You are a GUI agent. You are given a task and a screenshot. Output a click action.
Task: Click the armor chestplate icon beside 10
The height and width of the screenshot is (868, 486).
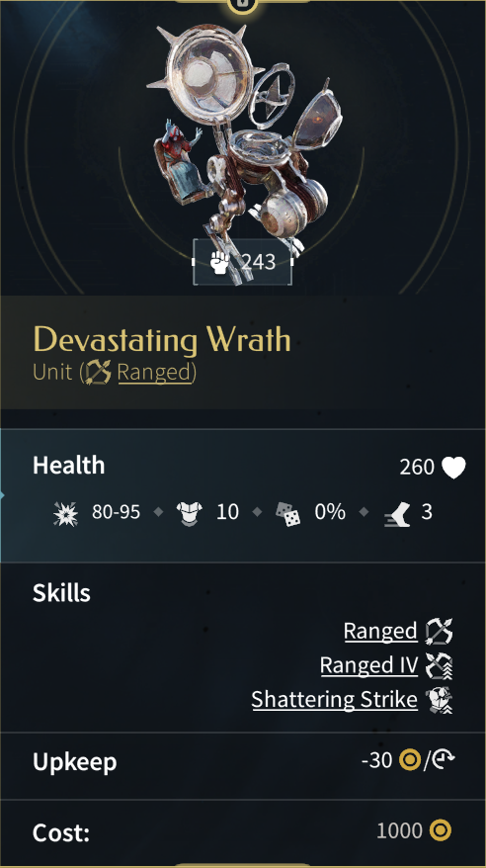190,513
